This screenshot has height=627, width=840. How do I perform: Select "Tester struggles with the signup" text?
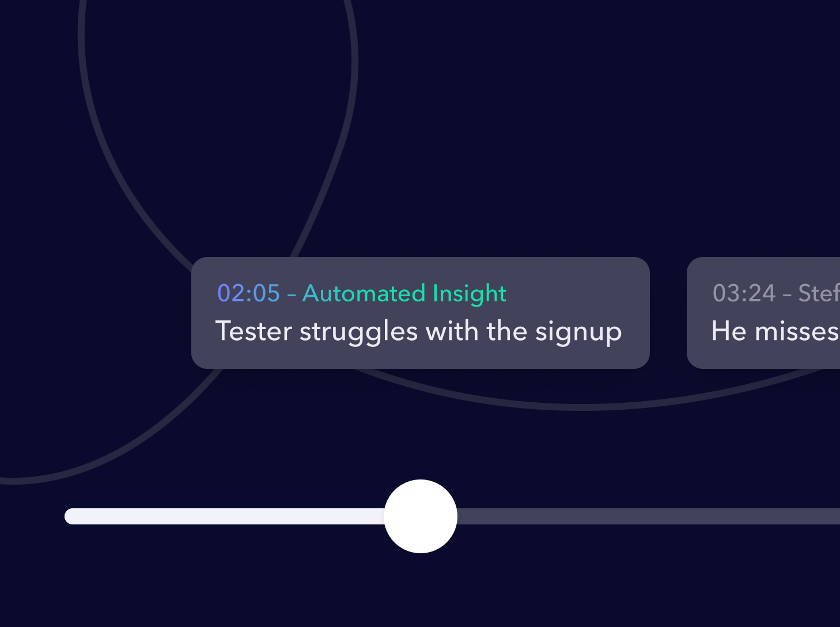pyautogui.click(x=418, y=332)
